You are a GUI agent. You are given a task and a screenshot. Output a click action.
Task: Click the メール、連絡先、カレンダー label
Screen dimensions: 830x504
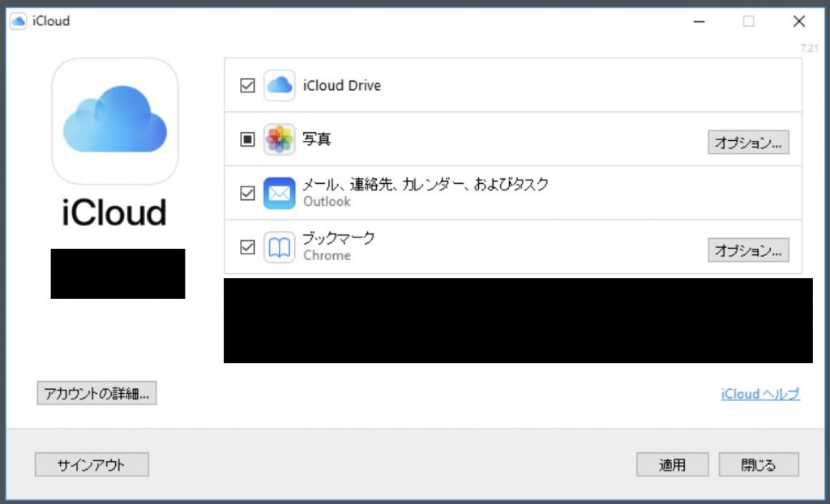(426, 184)
